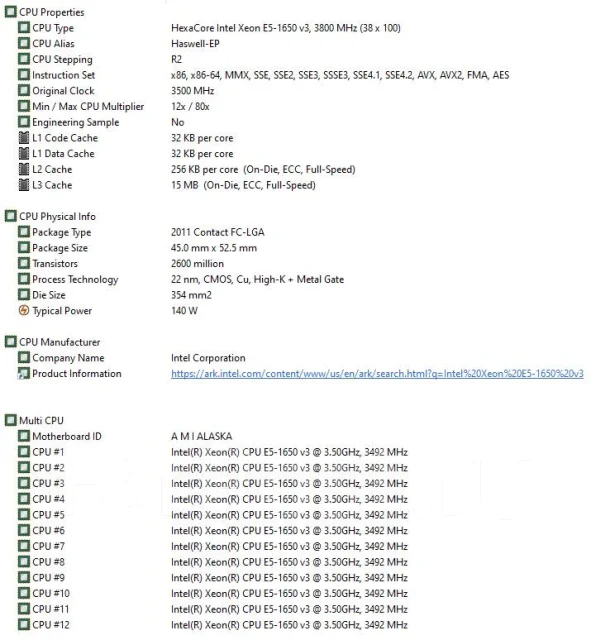
Task: Select the Multi CPU heading
Action: [x=41, y=420]
